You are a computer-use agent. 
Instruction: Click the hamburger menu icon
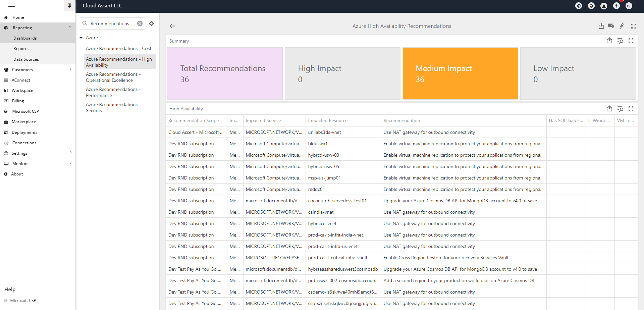(12, 6)
